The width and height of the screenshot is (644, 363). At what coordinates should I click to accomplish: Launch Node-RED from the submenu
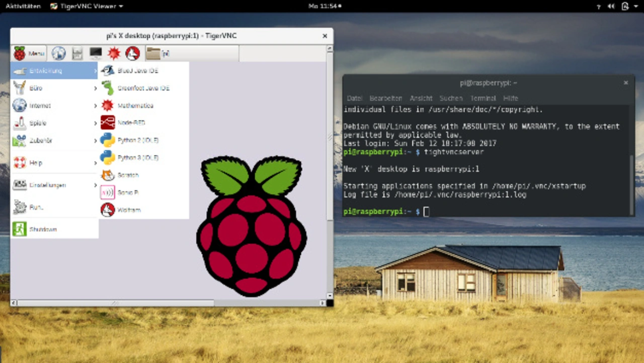pos(144,123)
